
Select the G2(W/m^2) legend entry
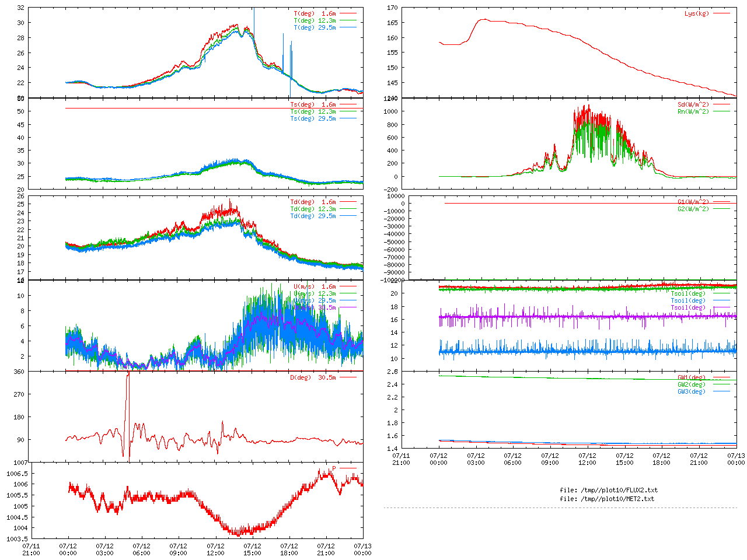pyautogui.click(x=693, y=209)
